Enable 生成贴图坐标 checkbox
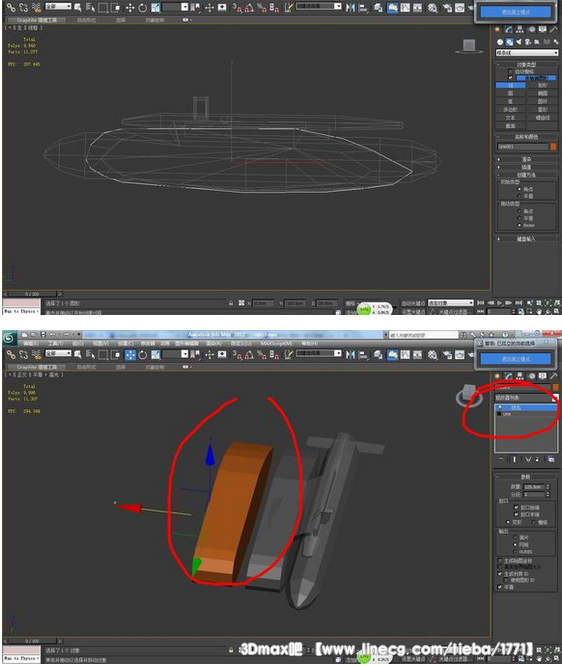Image resolution: width=562 pixels, height=666 pixels. (x=500, y=561)
